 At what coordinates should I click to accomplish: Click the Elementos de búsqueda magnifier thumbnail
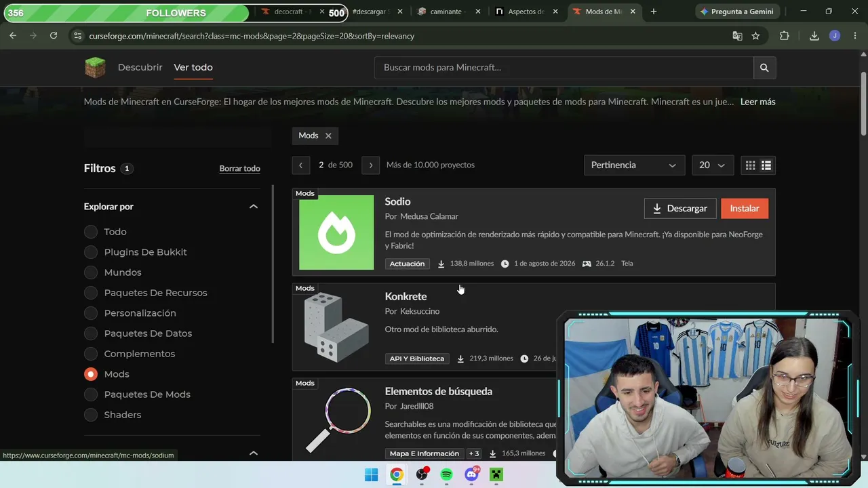point(336,420)
